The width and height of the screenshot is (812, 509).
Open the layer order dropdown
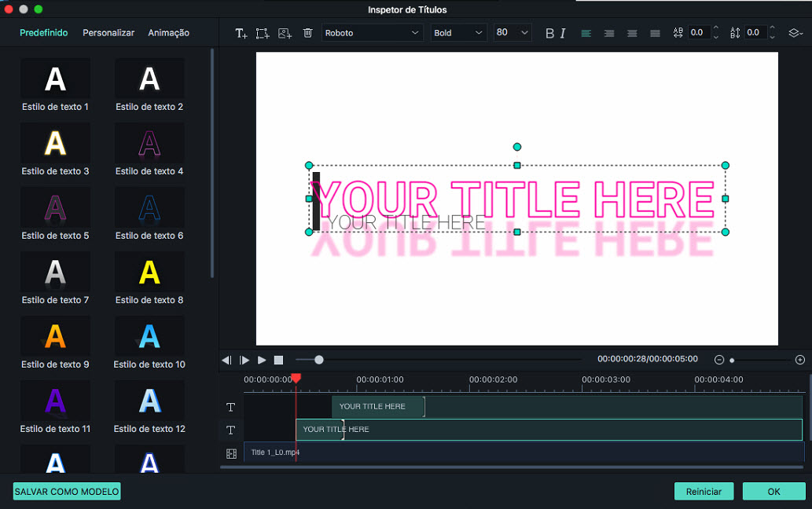click(795, 33)
